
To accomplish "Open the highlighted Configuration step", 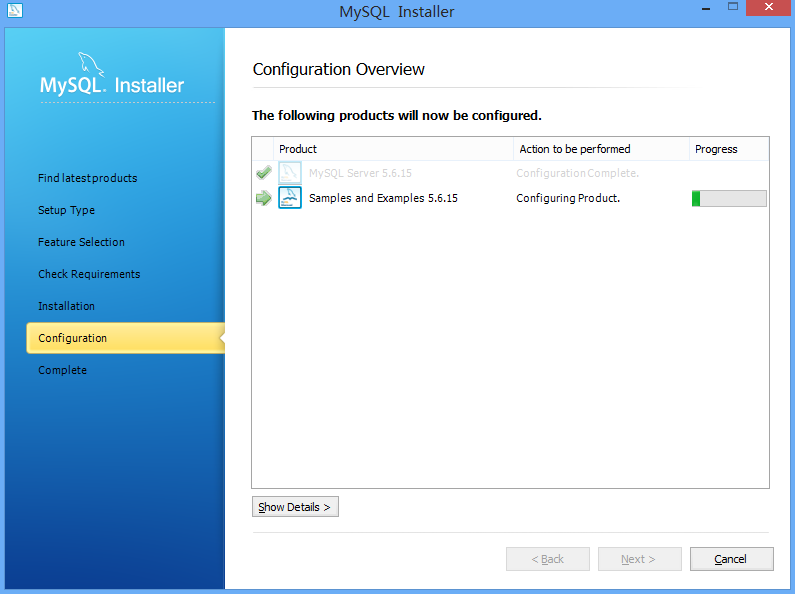I will [72, 338].
